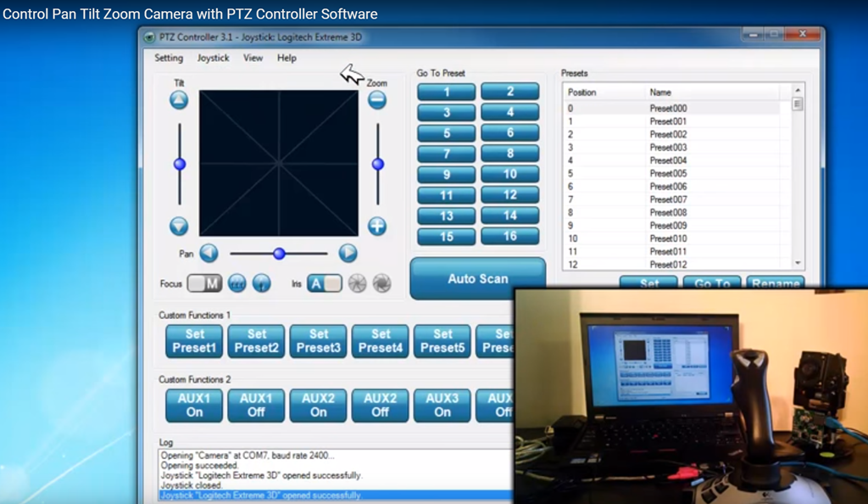Click the Pan left arrow icon

tap(209, 253)
